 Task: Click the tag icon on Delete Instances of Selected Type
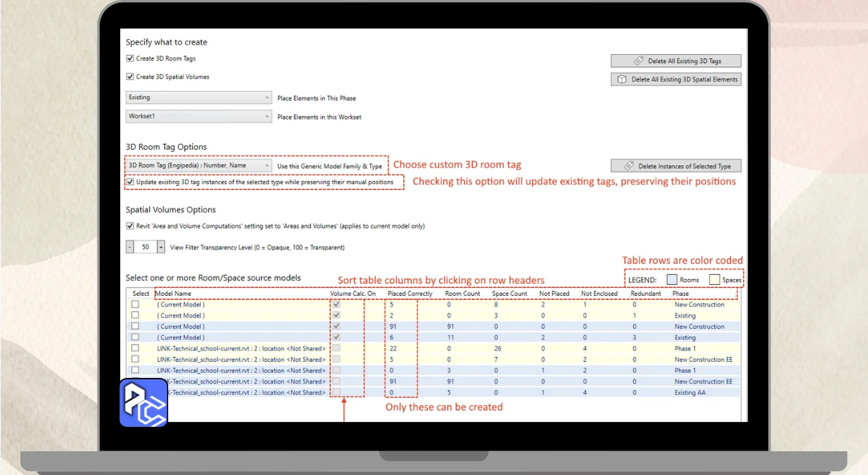[x=629, y=166]
